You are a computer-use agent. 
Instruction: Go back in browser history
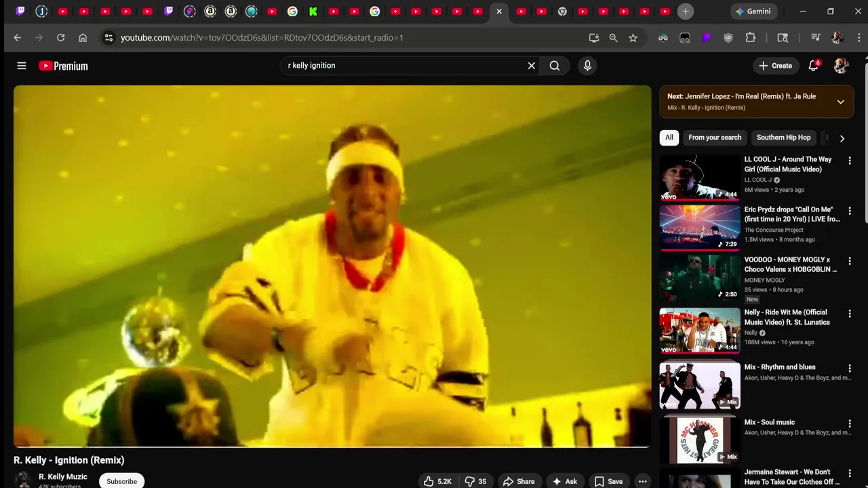[18, 38]
